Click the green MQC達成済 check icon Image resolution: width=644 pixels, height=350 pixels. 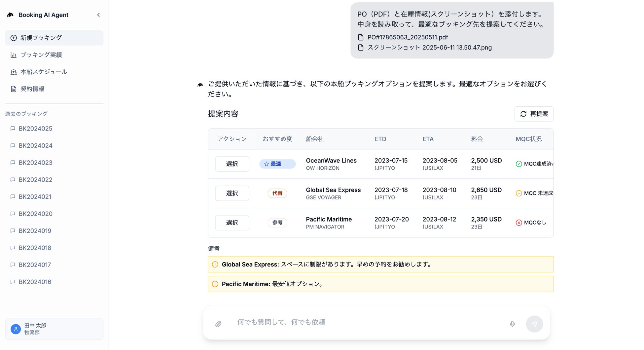click(x=519, y=164)
